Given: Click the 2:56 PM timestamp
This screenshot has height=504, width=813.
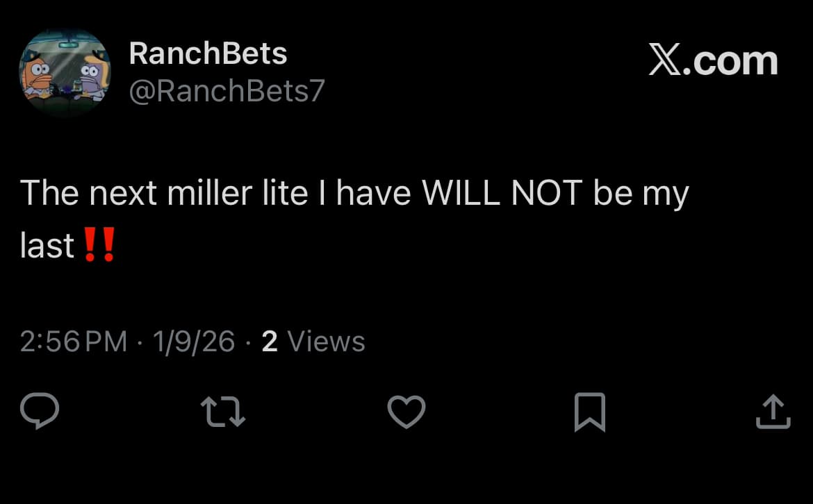Looking at the screenshot, I should coord(74,342).
